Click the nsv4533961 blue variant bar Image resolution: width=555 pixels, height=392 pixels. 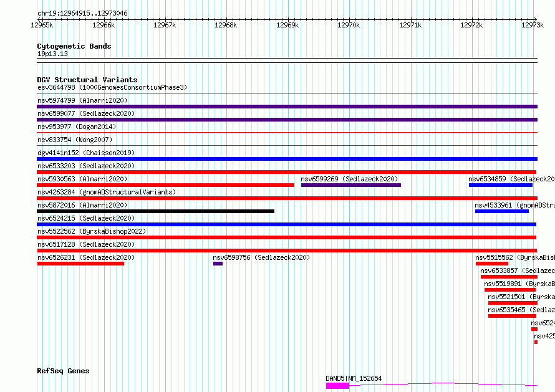point(502,211)
